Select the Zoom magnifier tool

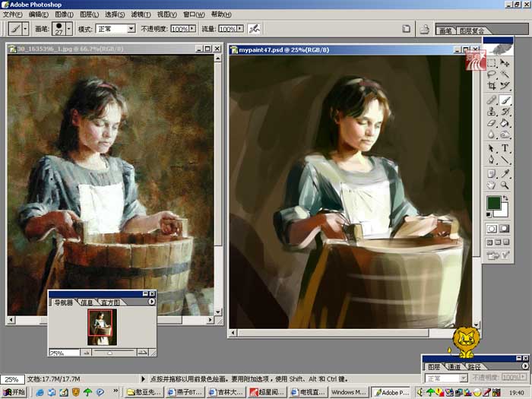pos(505,185)
